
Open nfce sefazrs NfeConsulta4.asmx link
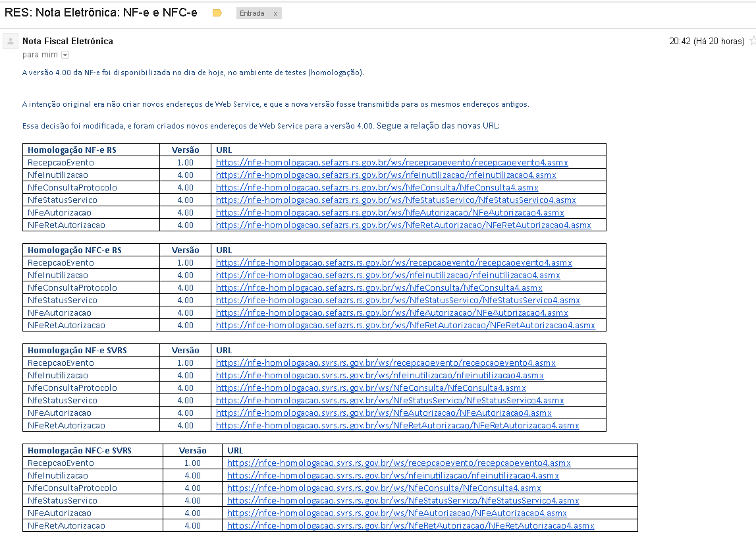coord(379,288)
